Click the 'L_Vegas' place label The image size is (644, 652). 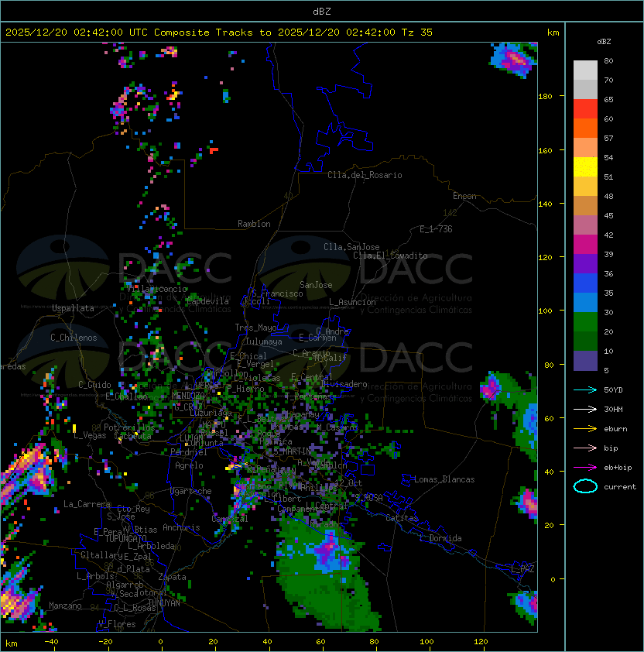click(x=90, y=435)
